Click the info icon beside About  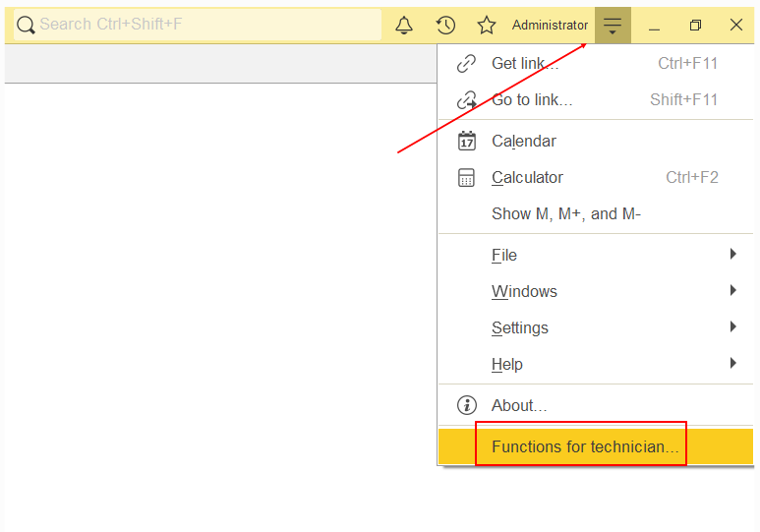[467, 405]
